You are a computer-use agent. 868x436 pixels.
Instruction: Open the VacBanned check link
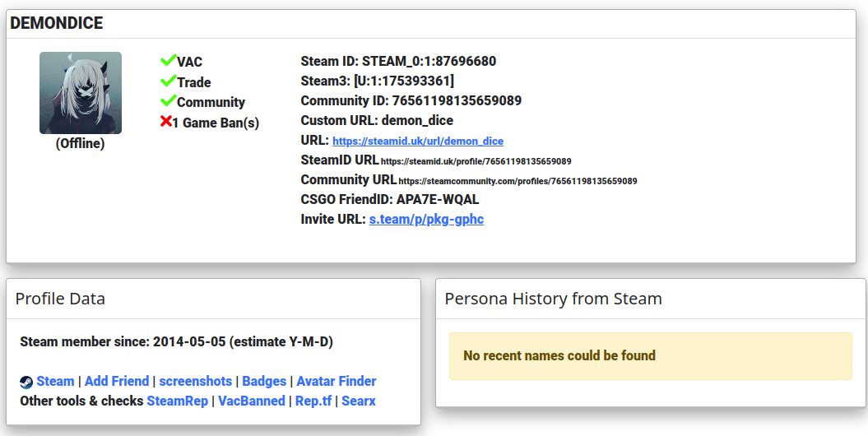251,401
